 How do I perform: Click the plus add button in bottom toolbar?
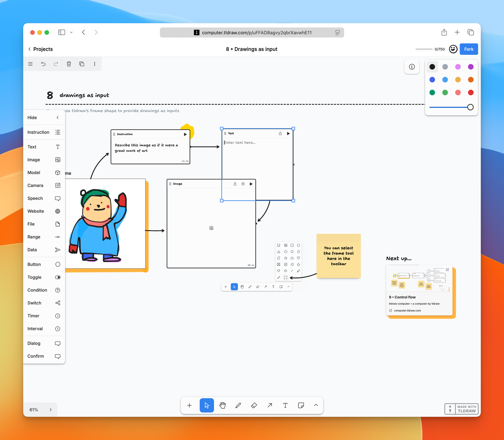tap(190, 405)
